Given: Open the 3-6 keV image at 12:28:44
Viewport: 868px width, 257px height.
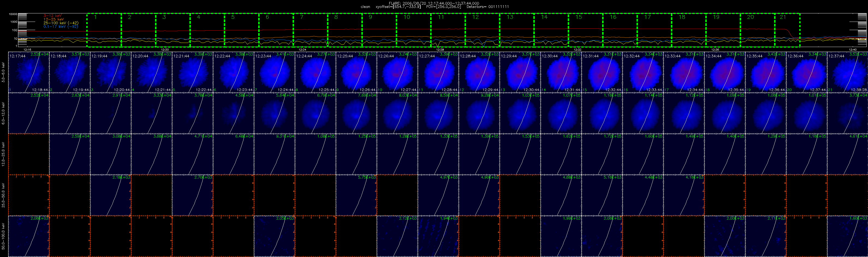Looking at the screenshot, I should point(479,72).
